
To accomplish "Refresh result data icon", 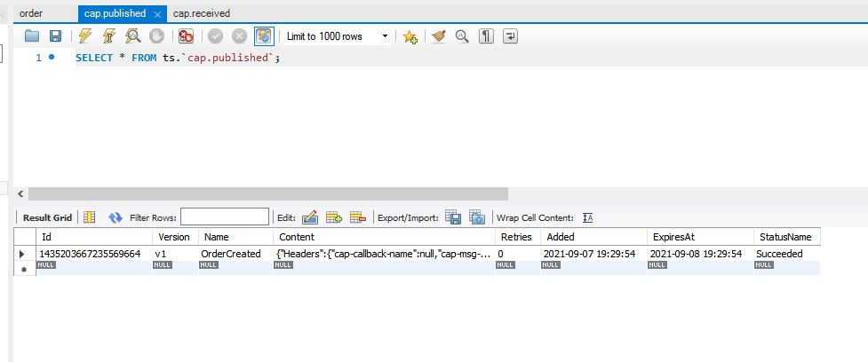I will tap(115, 217).
